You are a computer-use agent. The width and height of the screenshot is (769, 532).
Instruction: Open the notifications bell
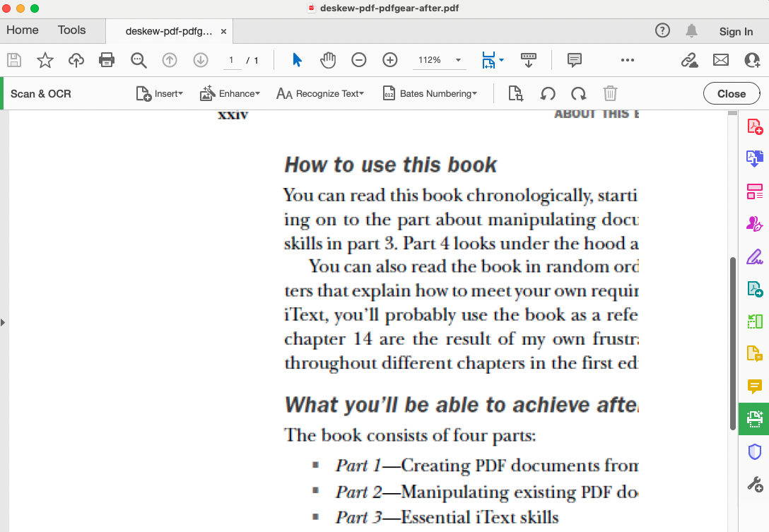click(x=691, y=31)
